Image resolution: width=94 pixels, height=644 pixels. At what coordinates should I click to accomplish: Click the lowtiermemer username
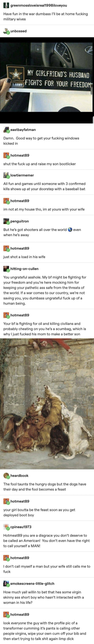[22, 175]
